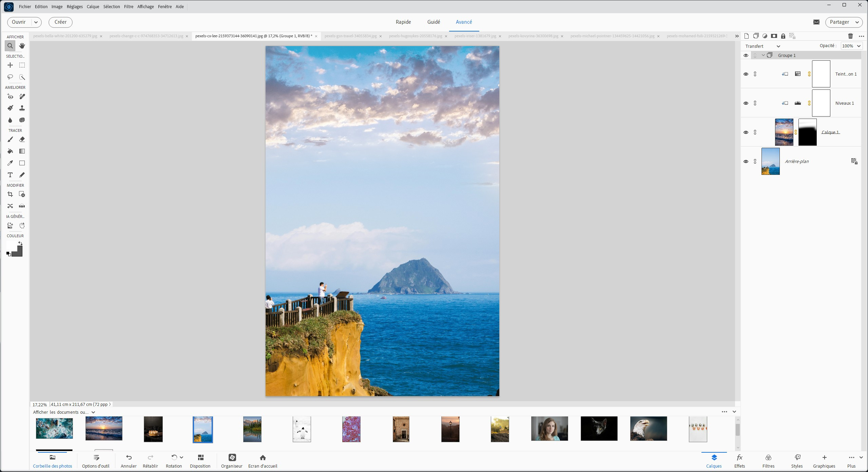Collapse the Groupe 1 layer group
Screen dimensions: 868x472
tap(763, 55)
